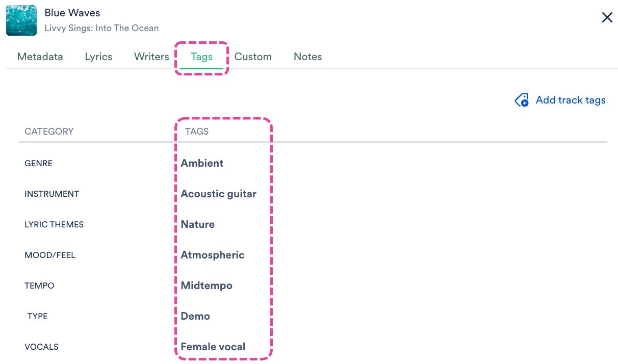The width and height of the screenshot is (618, 364).
Task: Close the Blue Waves track panel
Action: coord(607,18)
